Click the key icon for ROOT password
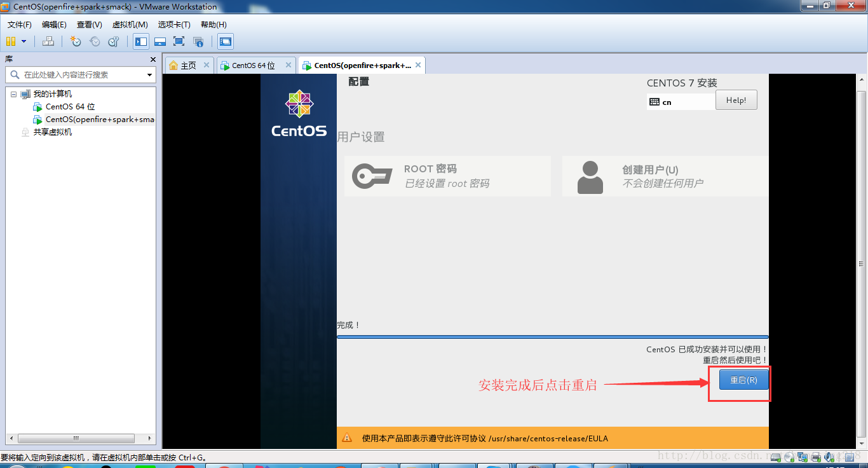 372,176
